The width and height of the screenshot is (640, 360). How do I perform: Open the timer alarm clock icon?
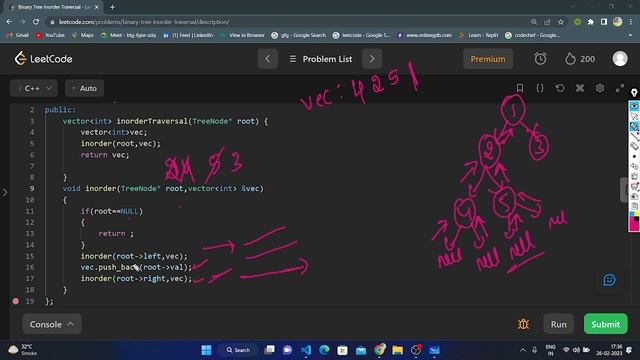(x=540, y=59)
